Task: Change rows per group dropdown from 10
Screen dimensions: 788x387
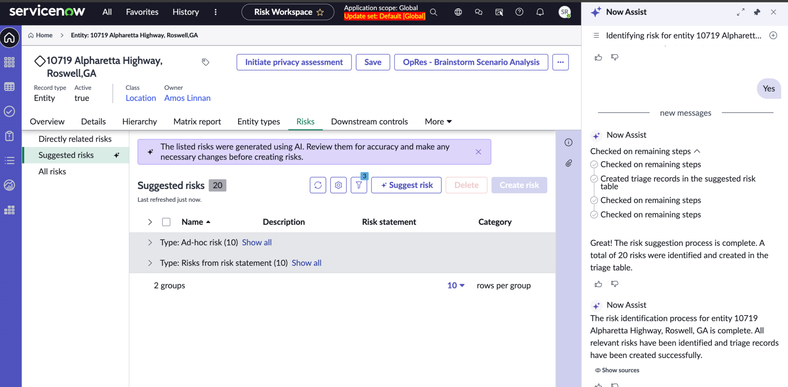Action: (x=456, y=285)
